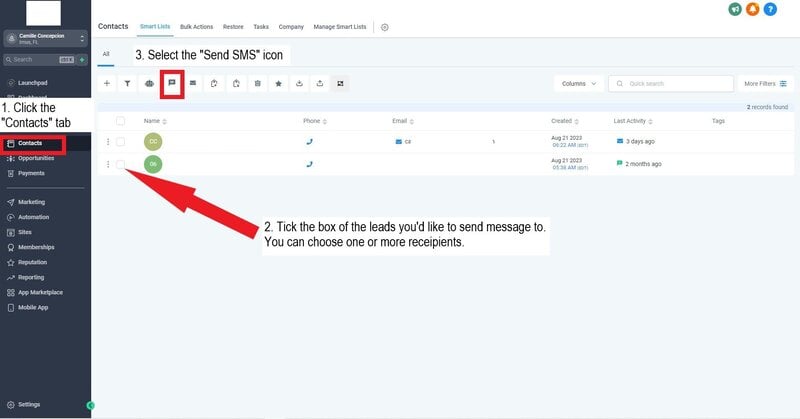Open the pipeline filter funnel icon
The image size is (800, 419).
pyautogui.click(x=128, y=84)
